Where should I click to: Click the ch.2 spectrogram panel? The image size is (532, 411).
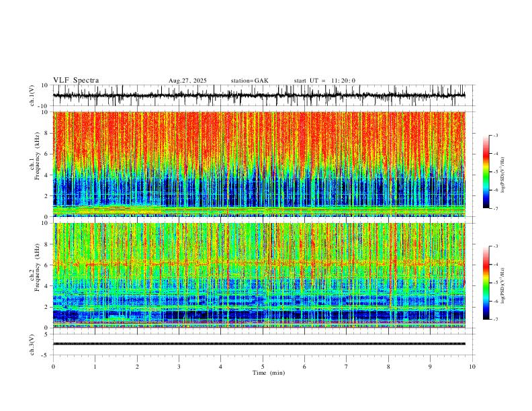click(x=259, y=275)
